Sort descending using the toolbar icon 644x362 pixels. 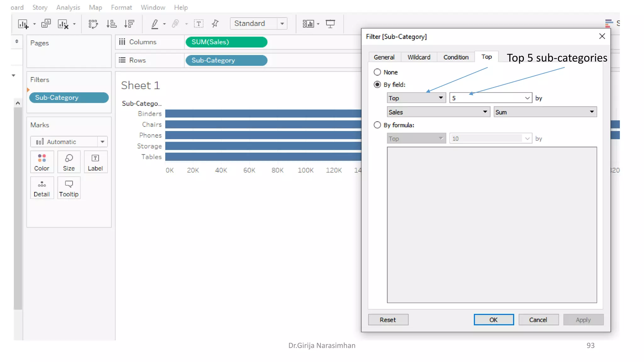[129, 24]
